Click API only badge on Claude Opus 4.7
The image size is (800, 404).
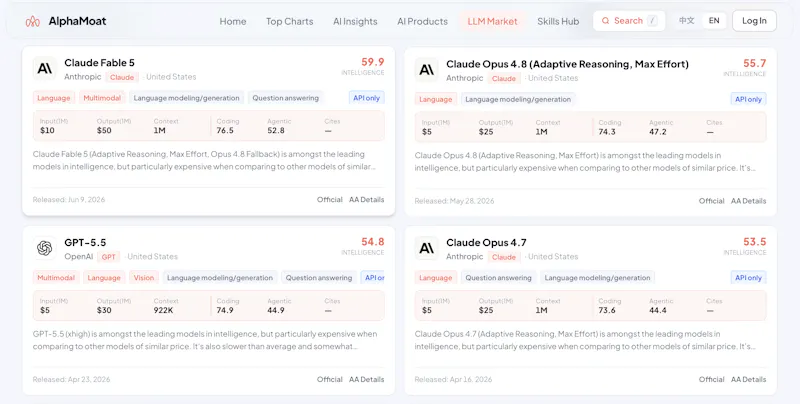[x=748, y=278]
